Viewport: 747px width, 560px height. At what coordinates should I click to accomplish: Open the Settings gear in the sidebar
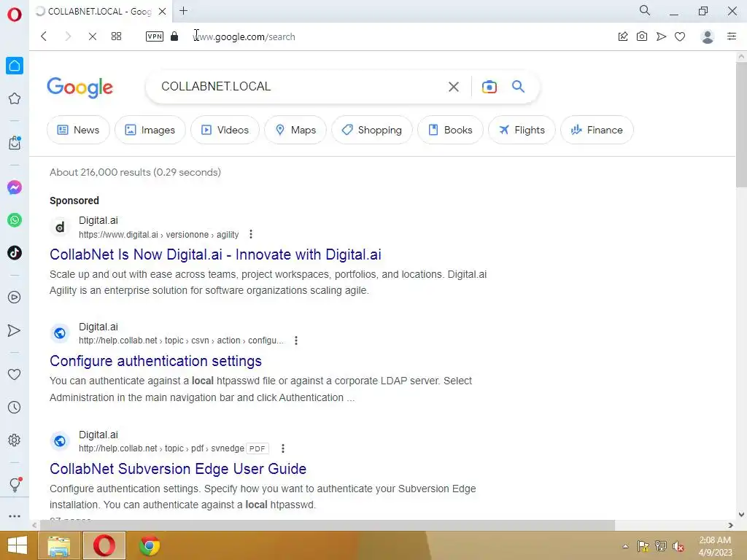pos(15,440)
